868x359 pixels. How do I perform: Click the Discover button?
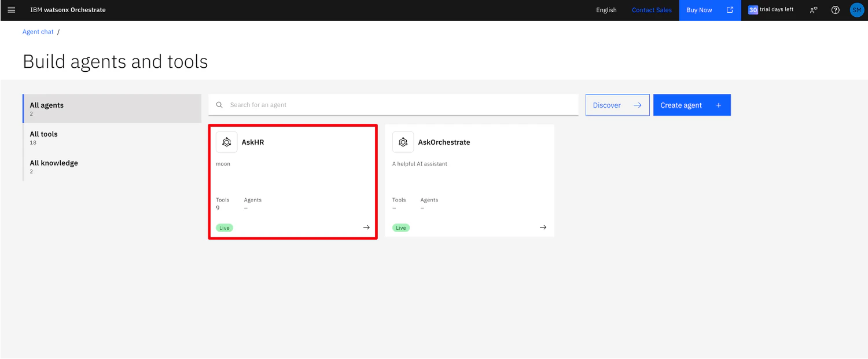tap(617, 105)
